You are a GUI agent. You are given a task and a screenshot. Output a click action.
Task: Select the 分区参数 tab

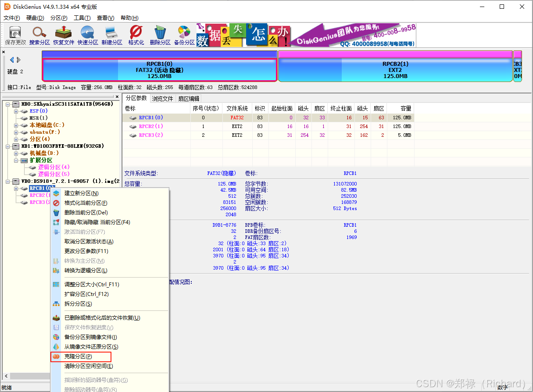(x=136, y=98)
